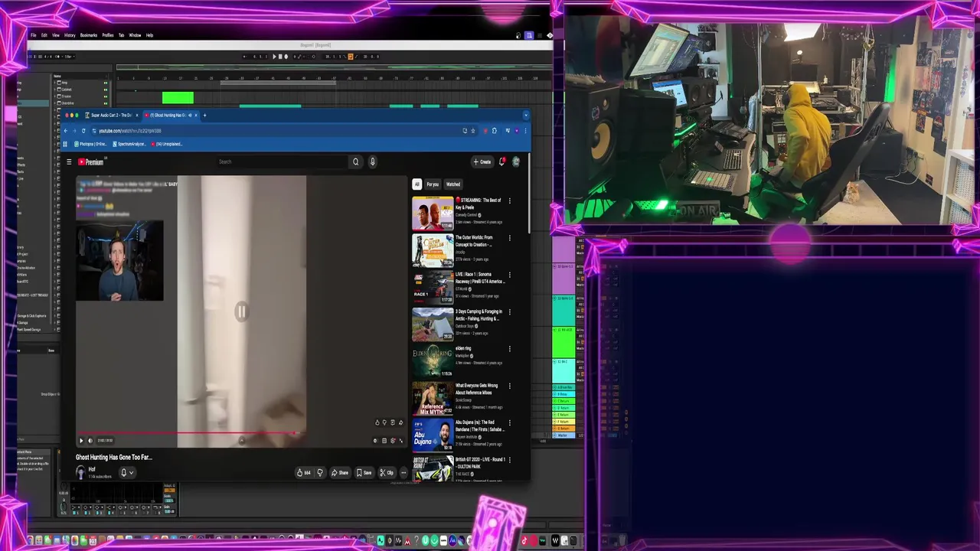Click the YouTube Premium logo
The image size is (980, 551).
tap(90, 162)
